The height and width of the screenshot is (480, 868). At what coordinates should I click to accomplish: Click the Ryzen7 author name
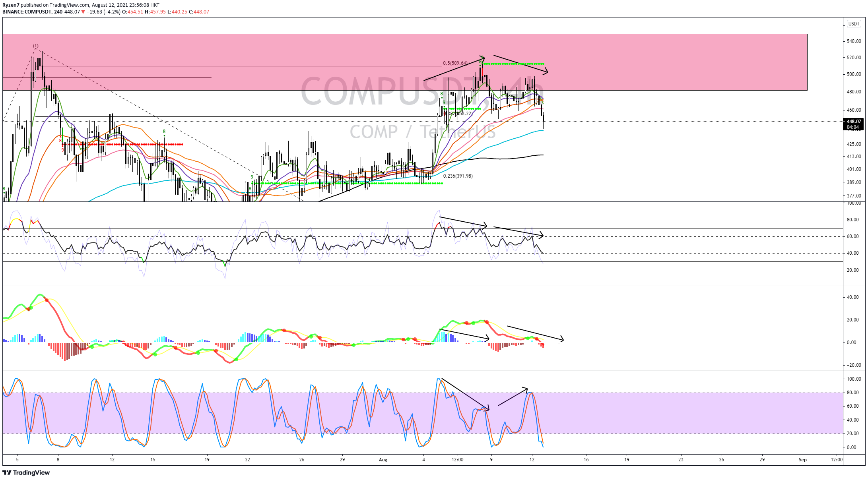11,5
